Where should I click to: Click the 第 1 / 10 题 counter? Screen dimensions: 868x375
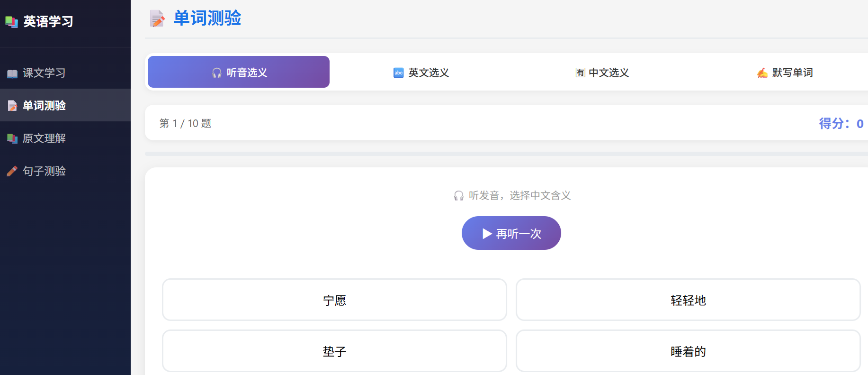[185, 123]
